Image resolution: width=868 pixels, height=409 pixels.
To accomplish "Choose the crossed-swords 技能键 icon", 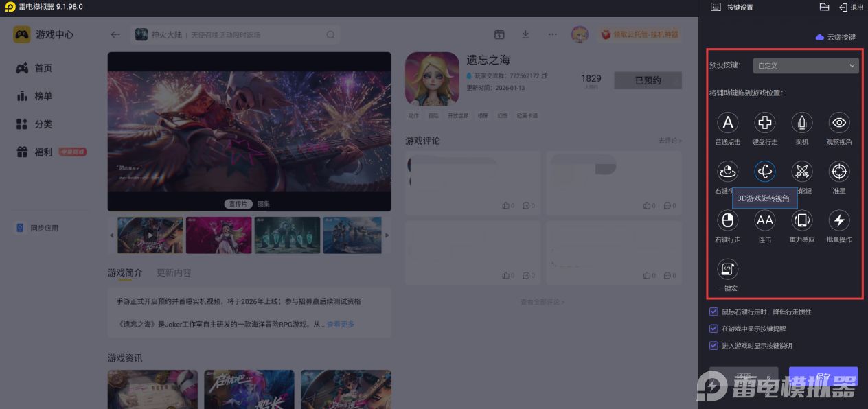I will 802,172.
